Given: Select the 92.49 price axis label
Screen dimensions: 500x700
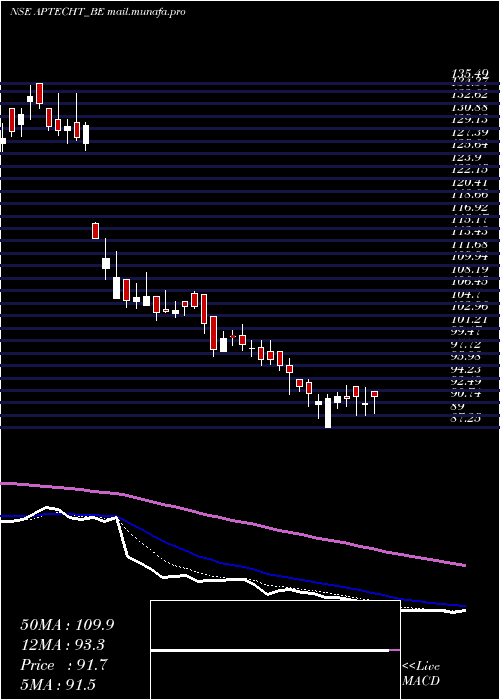Looking at the screenshot, I should [x=466, y=382].
